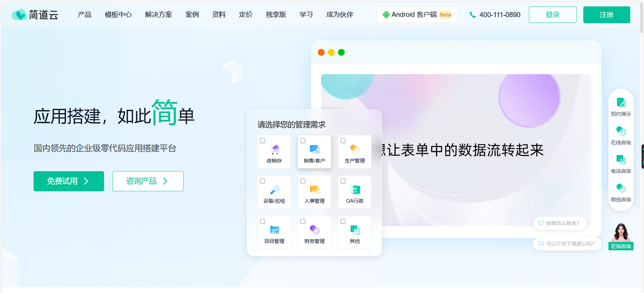644x293 pixels.
Task: Check the 生产管理 checkbox
Action: tap(343, 140)
